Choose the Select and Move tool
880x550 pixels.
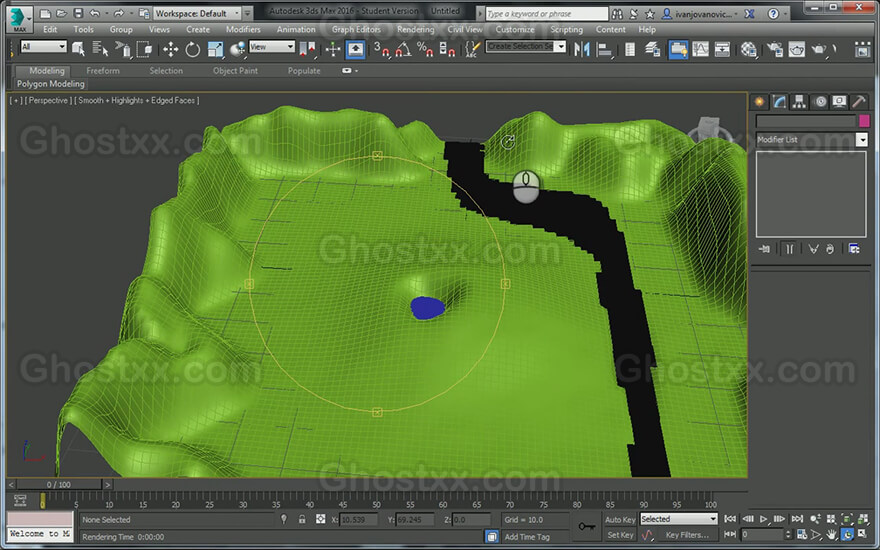(171, 49)
